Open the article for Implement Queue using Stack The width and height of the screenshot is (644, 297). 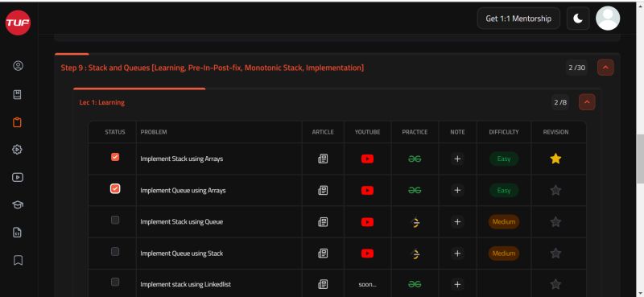pyautogui.click(x=323, y=254)
